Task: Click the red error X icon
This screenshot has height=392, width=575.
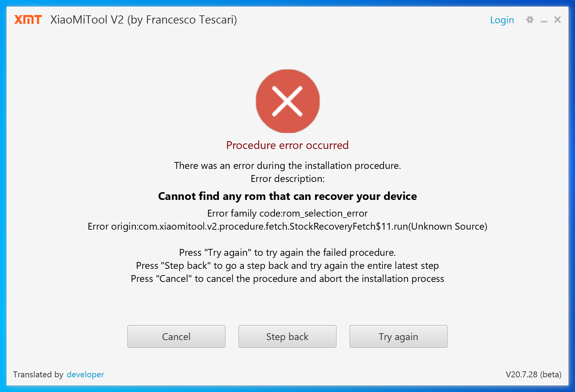Action: tap(287, 101)
